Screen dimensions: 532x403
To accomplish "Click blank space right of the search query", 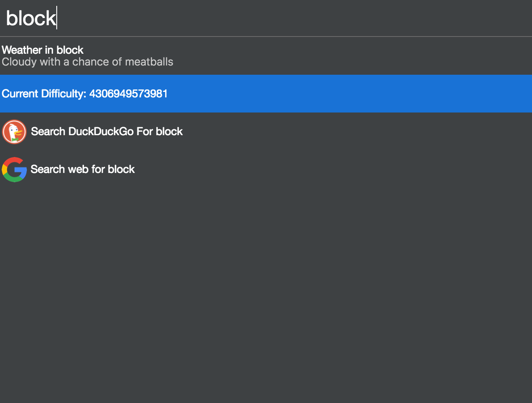I will tap(294, 18).
